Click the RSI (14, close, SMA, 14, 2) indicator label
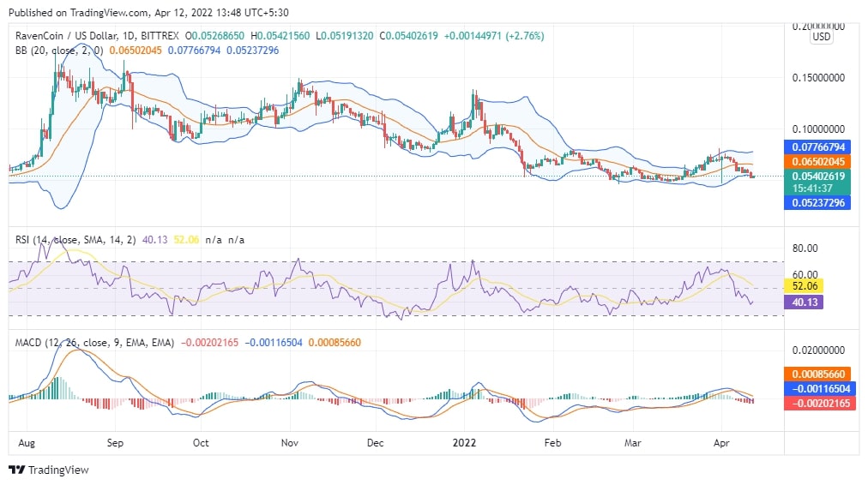Viewport: 868px width, 485px height. pos(75,240)
